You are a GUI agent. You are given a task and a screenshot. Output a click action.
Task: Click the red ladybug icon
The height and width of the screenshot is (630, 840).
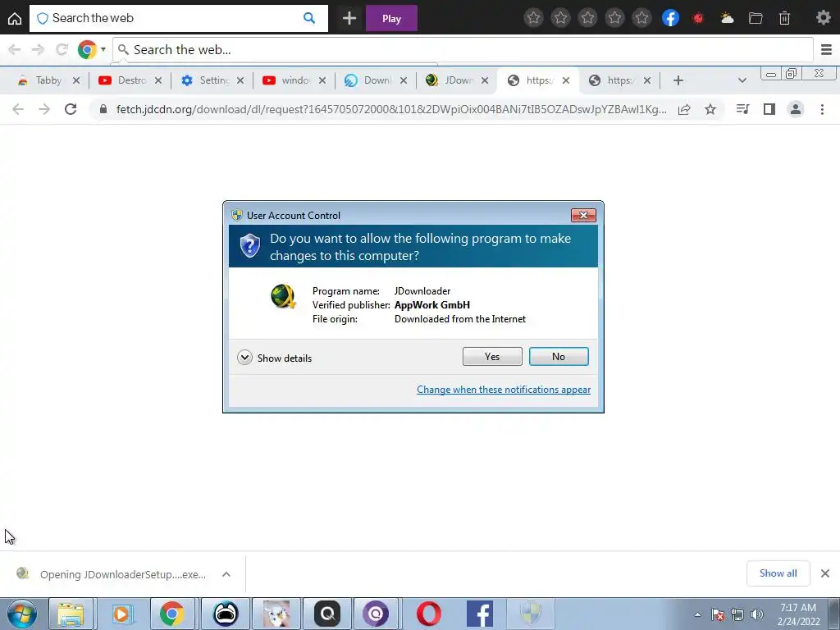tap(698, 18)
